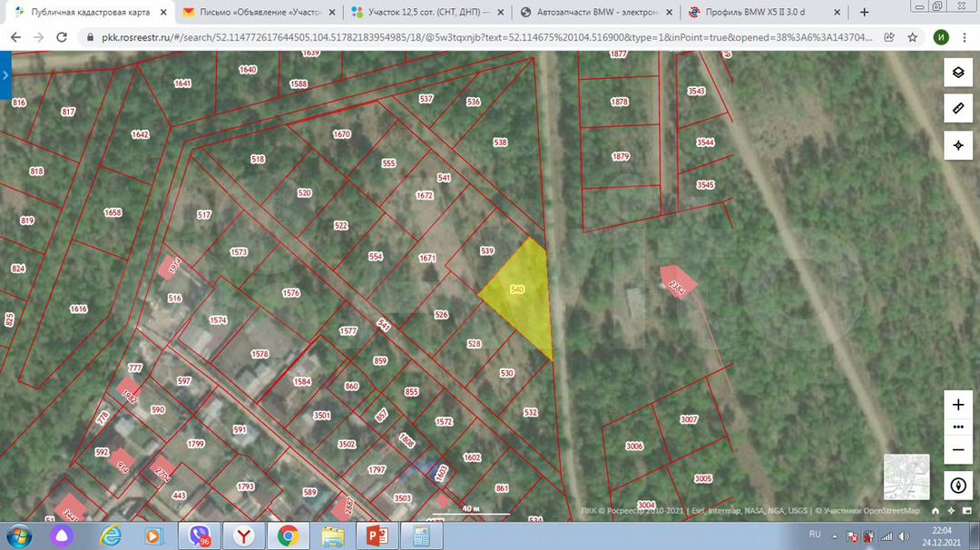980x550 pixels.
Task: Bookmark this page with star icon
Action: (x=912, y=38)
